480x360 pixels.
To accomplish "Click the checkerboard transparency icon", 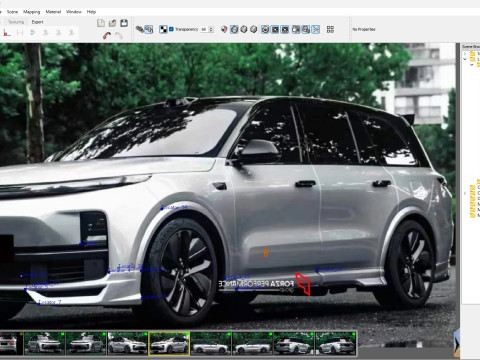I will pos(163,29).
